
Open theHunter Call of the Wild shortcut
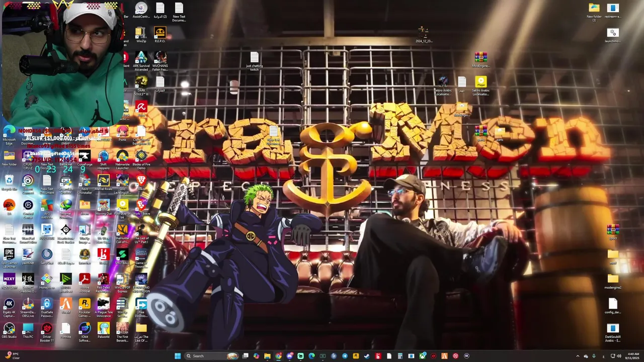(x=122, y=233)
